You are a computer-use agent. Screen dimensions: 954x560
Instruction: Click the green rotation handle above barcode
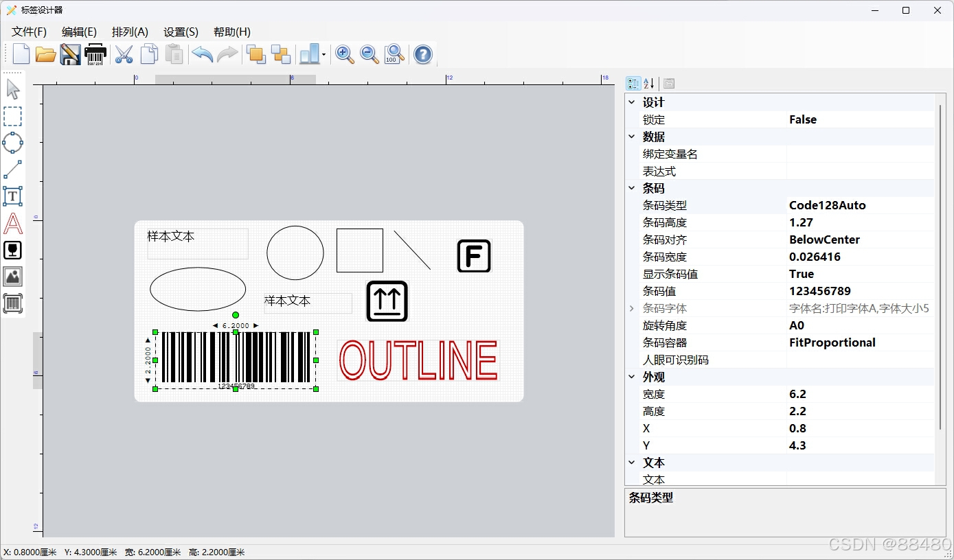coord(236,315)
